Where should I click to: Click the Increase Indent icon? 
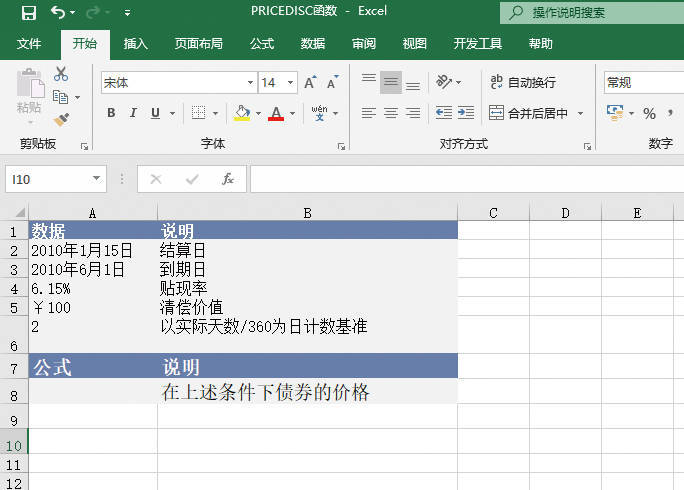click(467, 113)
